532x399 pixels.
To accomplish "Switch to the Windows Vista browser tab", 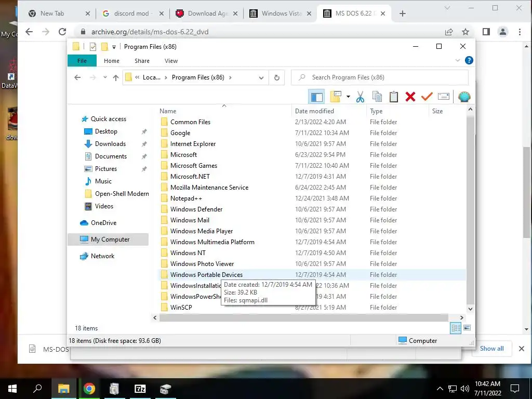I will 281,14.
